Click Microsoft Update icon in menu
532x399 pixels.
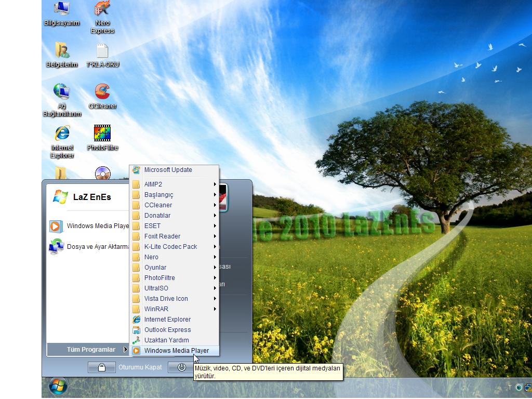pyautogui.click(x=136, y=170)
